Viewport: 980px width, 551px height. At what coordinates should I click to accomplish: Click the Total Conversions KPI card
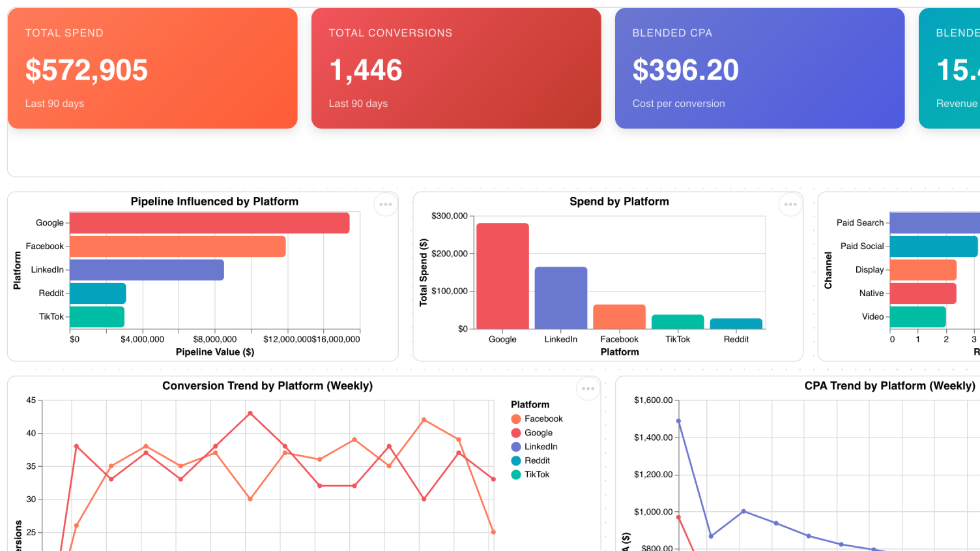pyautogui.click(x=456, y=68)
